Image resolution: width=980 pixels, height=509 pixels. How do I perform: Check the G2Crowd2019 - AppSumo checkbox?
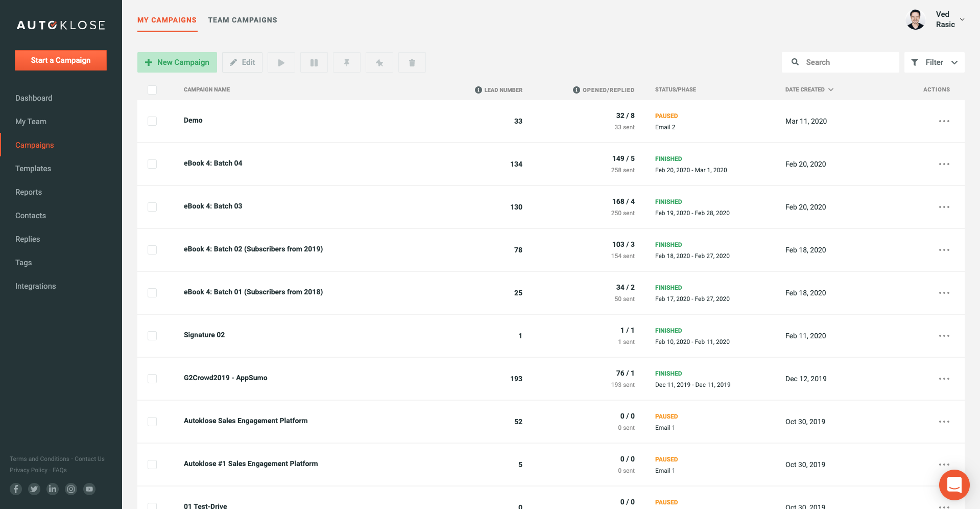pos(152,379)
